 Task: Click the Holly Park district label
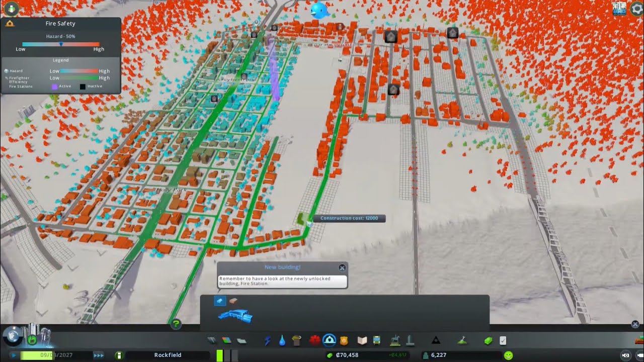(171, 190)
